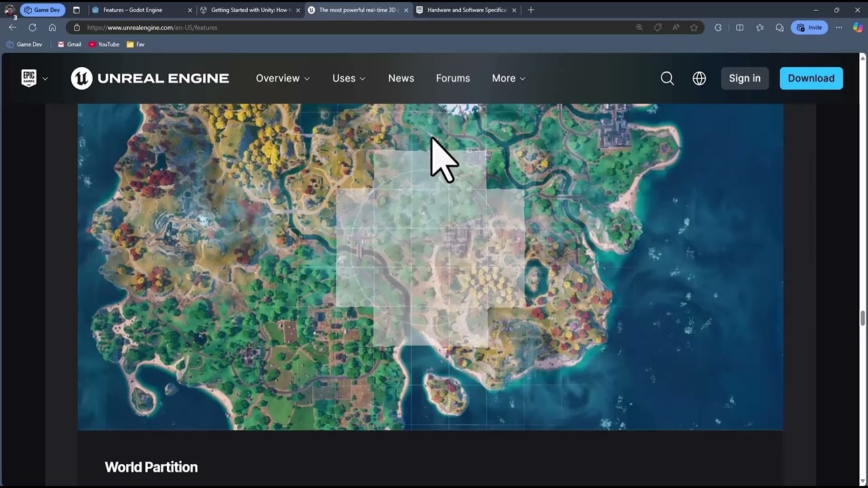Go to the News page
The image size is (868, 488).
point(401,79)
